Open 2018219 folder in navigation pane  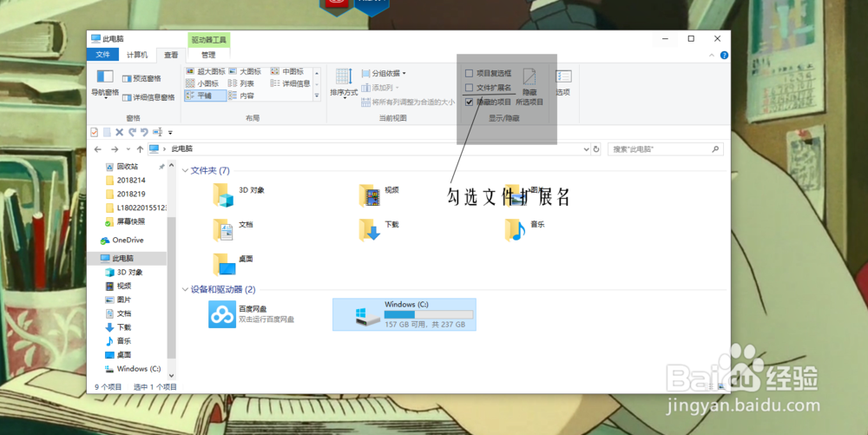(x=131, y=194)
